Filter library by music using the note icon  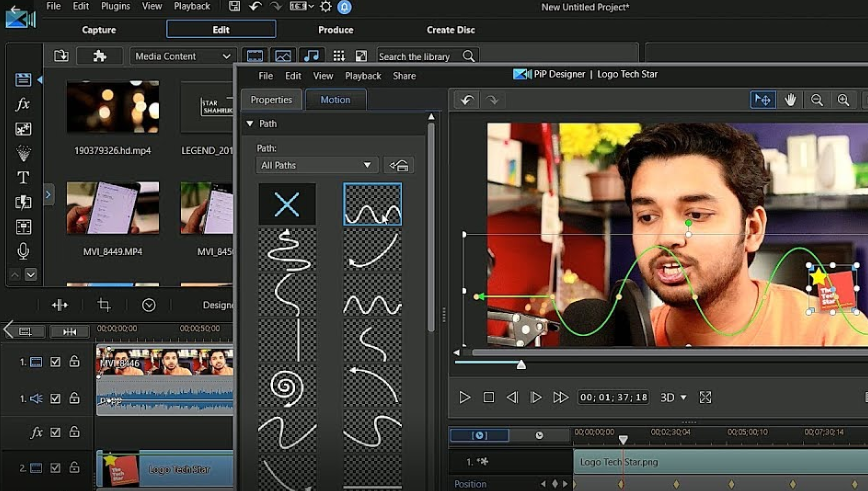pyautogui.click(x=311, y=56)
